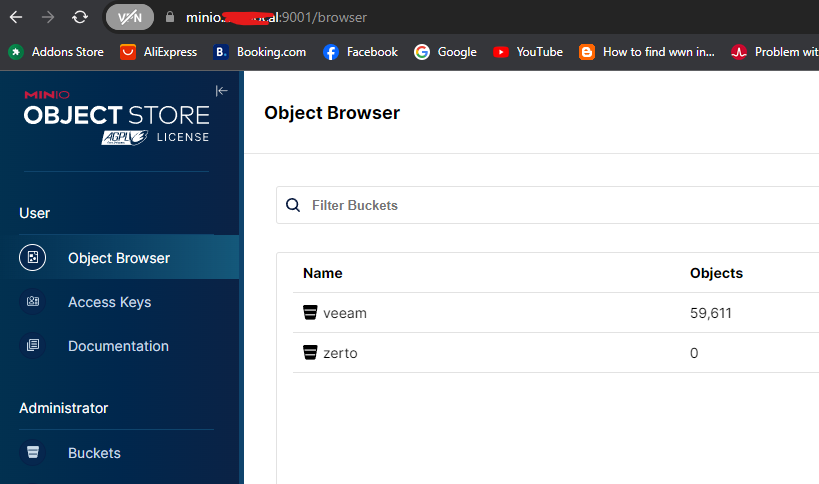Image resolution: width=819 pixels, height=484 pixels.
Task: Click the 59,611 objects count for veeam
Action: (710, 313)
